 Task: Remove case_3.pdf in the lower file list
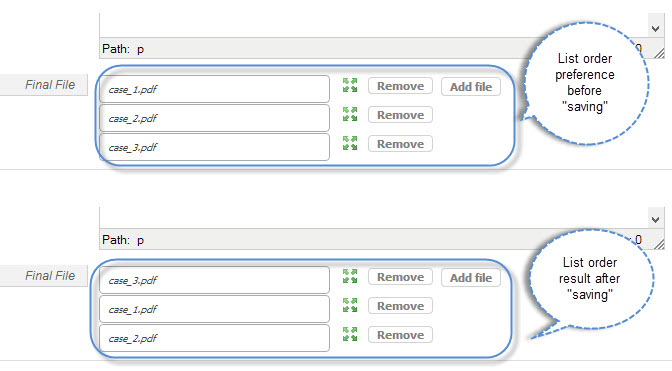pyautogui.click(x=400, y=277)
